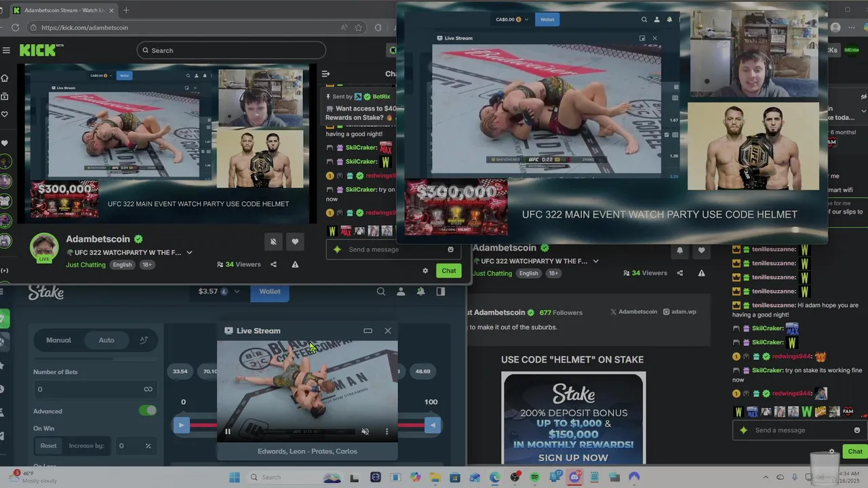Click the advanced strategy icon beside Auto tab
Image resolution: width=868 pixels, height=488 pixels.
click(144, 340)
